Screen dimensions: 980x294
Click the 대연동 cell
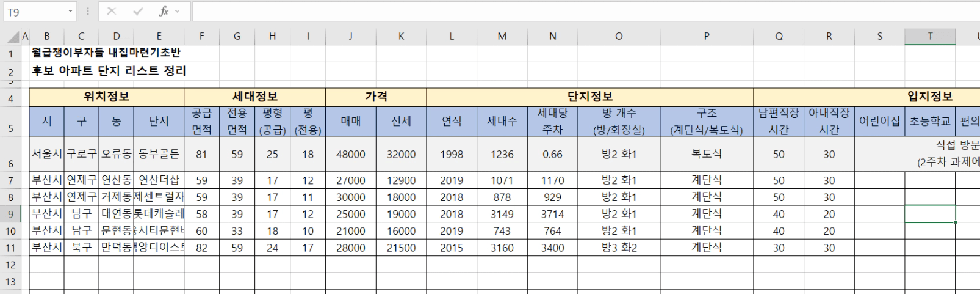[x=116, y=215]
